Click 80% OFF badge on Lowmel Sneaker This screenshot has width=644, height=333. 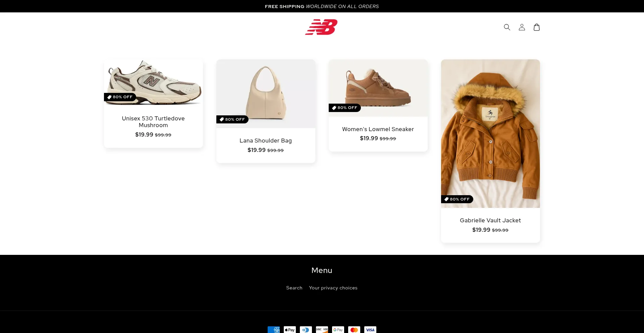(345, 108)
